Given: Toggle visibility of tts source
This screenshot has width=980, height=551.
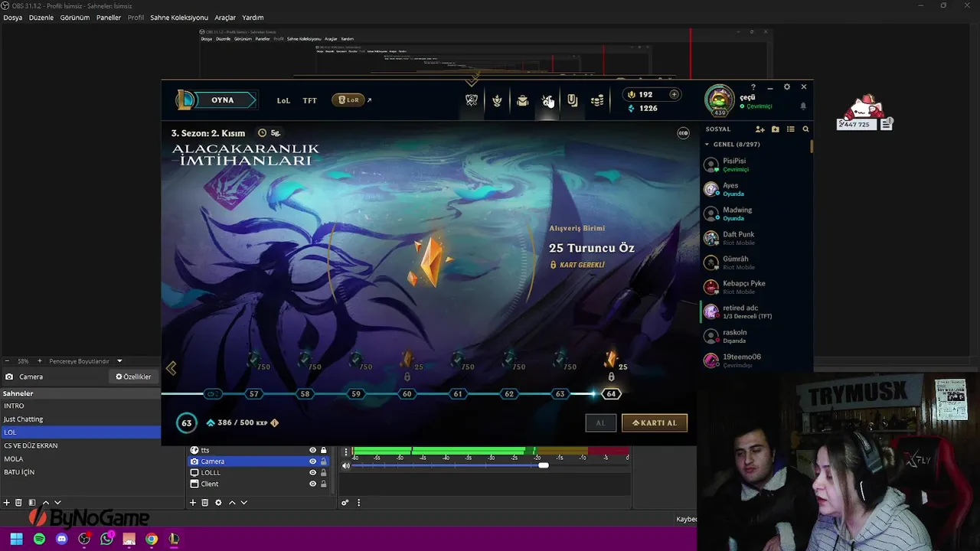Looking at the screenshot, I should (312, 450).
